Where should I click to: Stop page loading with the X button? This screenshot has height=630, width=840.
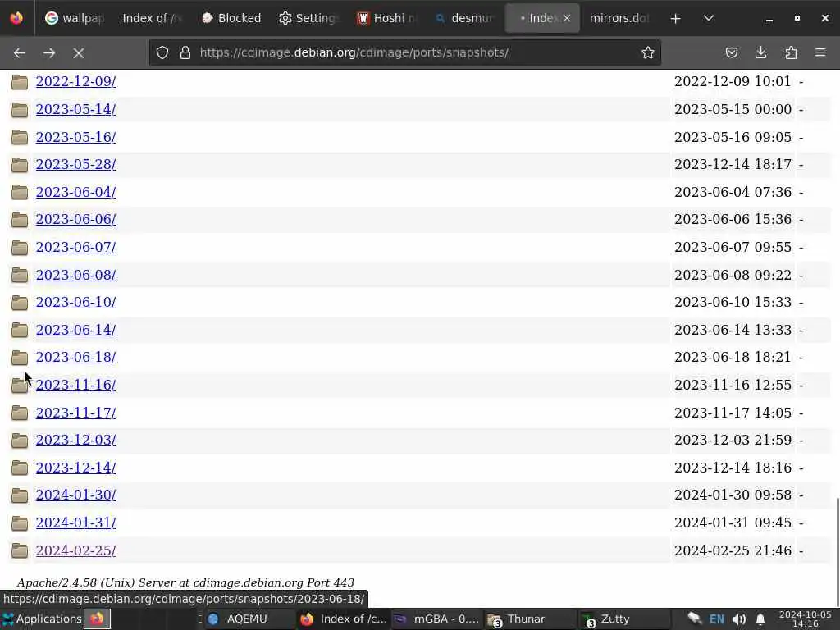point(79,53)
